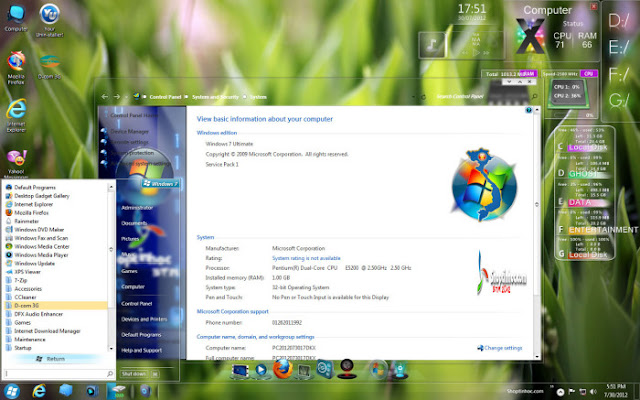The width and height of the screenshot is (640, 400).
Task: Click Control Panel Home link
Action: pyautogui.click(x=134, y=116)
